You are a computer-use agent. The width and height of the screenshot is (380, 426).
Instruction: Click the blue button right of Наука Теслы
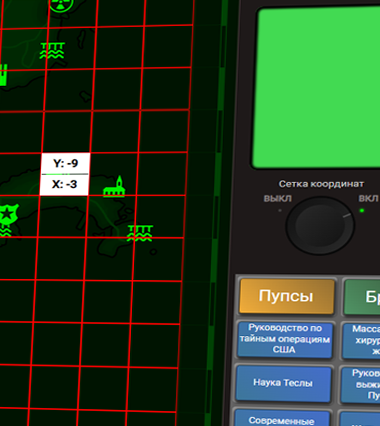360,384
